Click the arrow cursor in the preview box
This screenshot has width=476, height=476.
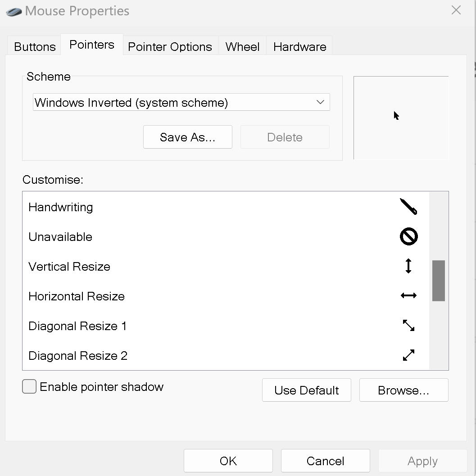point(396,115)
